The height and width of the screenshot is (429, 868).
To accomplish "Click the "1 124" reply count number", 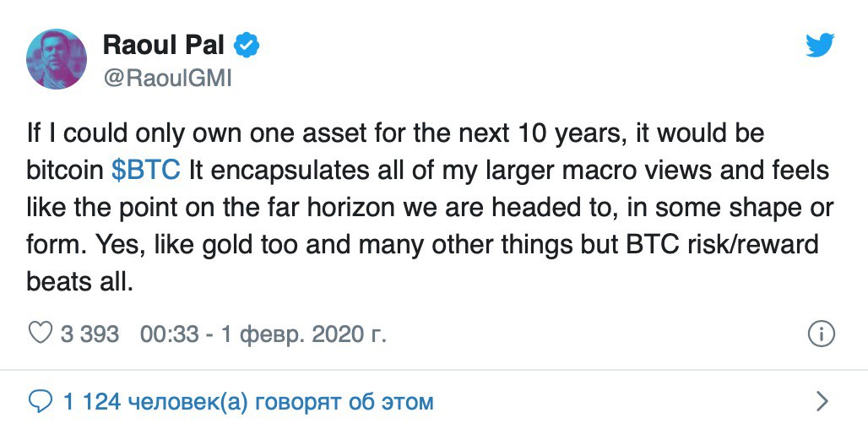I will [x=91, y=401].
